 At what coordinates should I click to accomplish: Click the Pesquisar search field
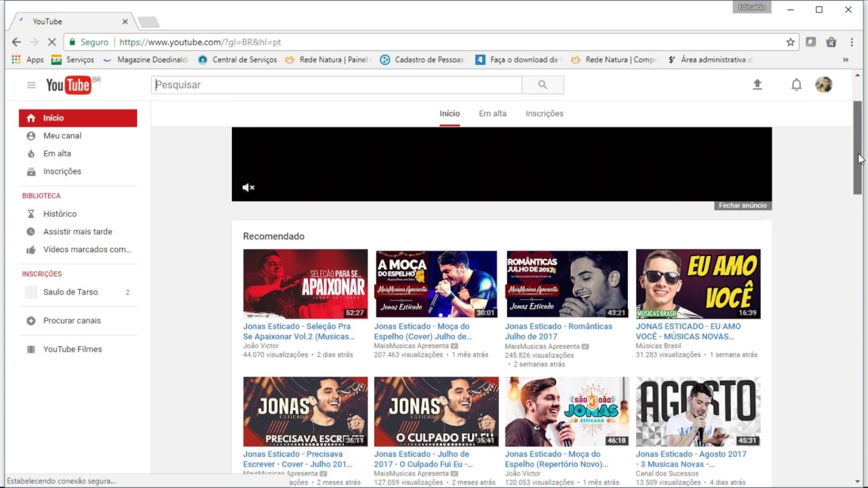[x=336, y=85]
